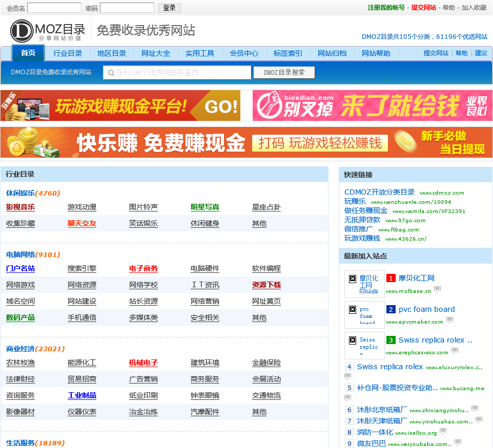The image size is (493, 448).
Task: Click the 别叉掉 来了就给钱 banner
Action: point(373,105)
